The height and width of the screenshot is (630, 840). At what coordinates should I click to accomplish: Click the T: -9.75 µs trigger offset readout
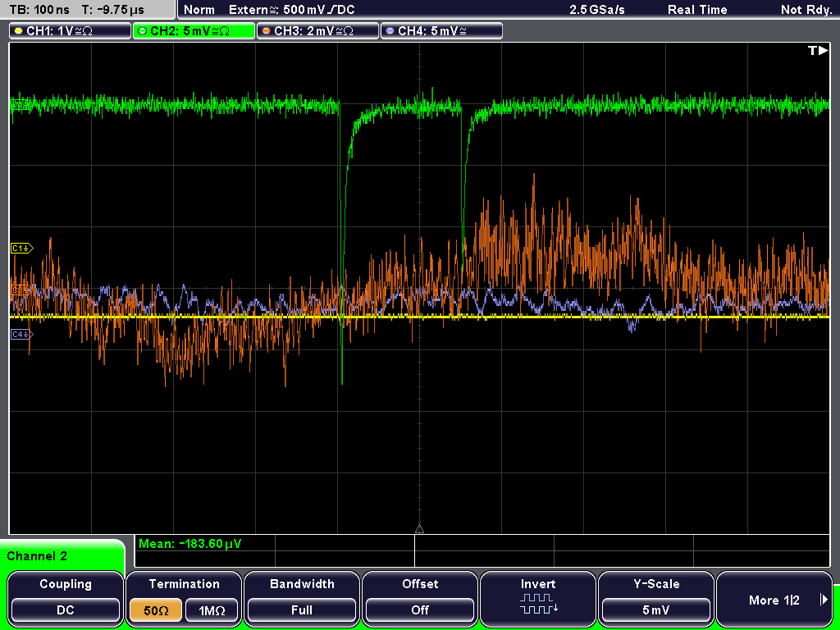pos(113,10)
